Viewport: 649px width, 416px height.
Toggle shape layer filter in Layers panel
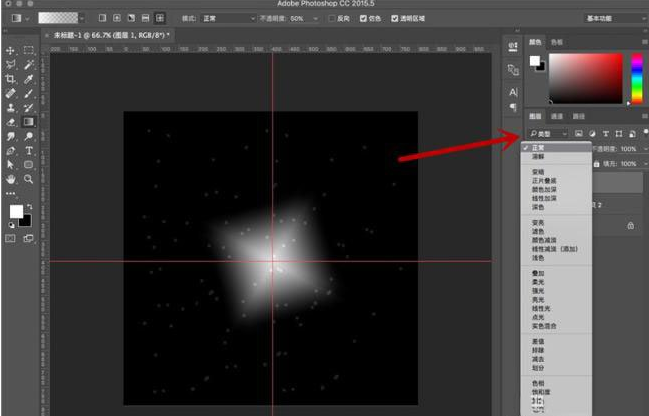point(619,134)
